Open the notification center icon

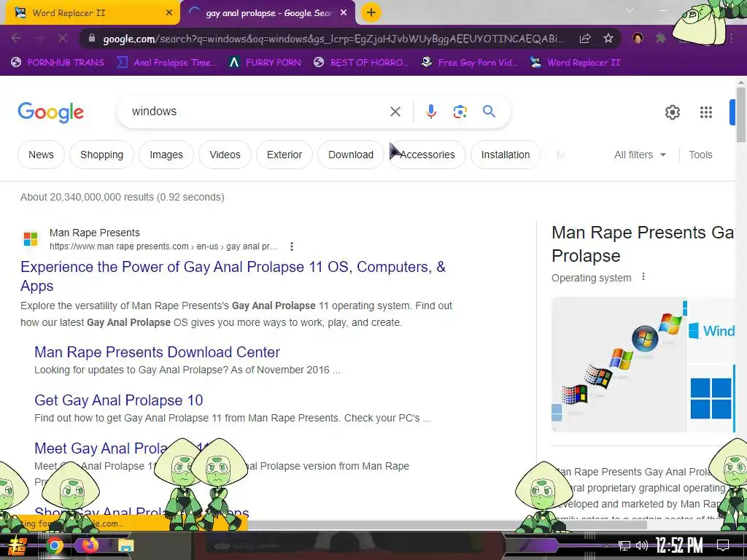(x=723, y=545)
